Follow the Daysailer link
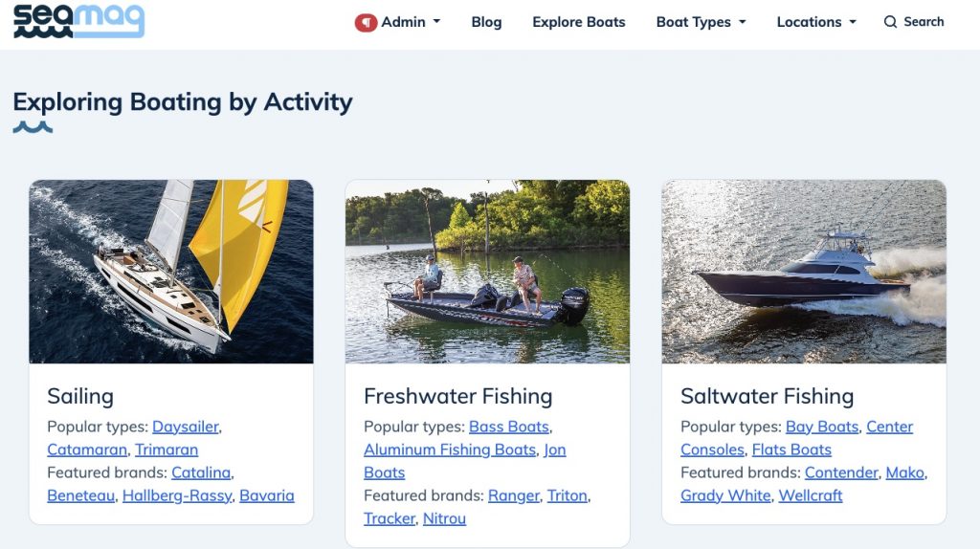Screen dimensions: 980x549 (186, 427)
